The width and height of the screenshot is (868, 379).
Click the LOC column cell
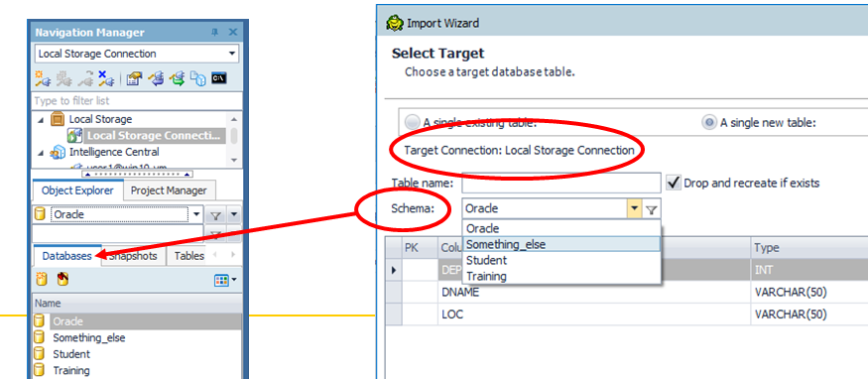tap(594, 315)
